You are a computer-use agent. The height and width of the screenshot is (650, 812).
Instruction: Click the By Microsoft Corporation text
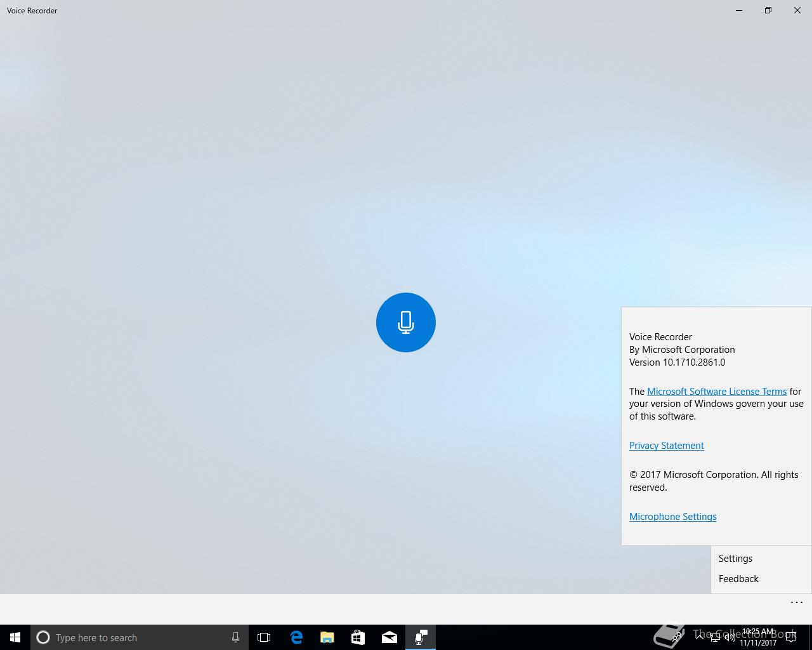pyautogui.click(x=682, y=350)
